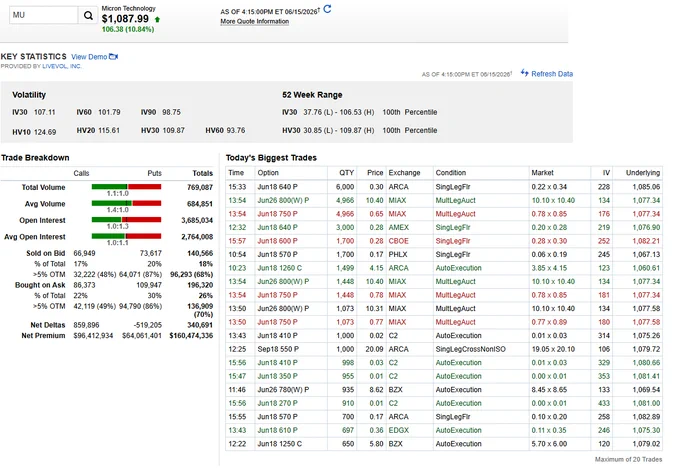This screenshot has width=680, height=471.
Task: Click the Price column header in trades table
Action: pos(375,173)
